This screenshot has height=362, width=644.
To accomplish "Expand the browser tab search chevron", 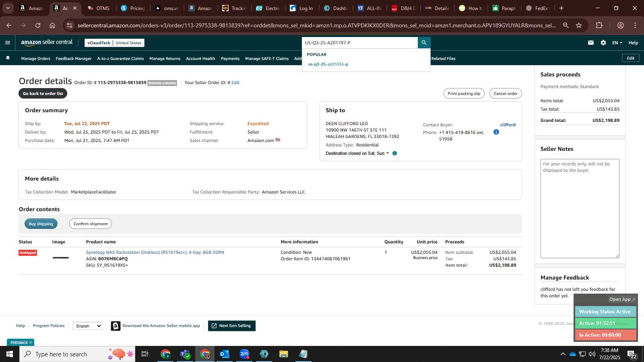I will [x=8, y=8].
